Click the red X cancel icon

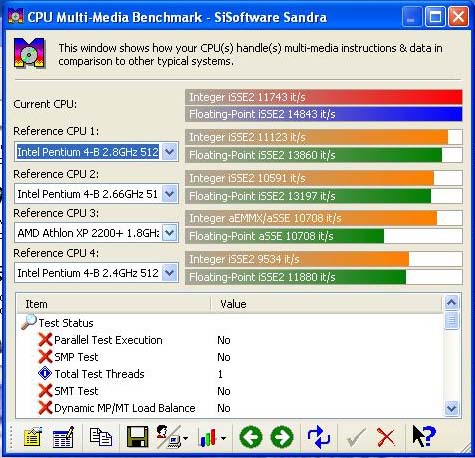pyautogui.click(x=386, y=437)
